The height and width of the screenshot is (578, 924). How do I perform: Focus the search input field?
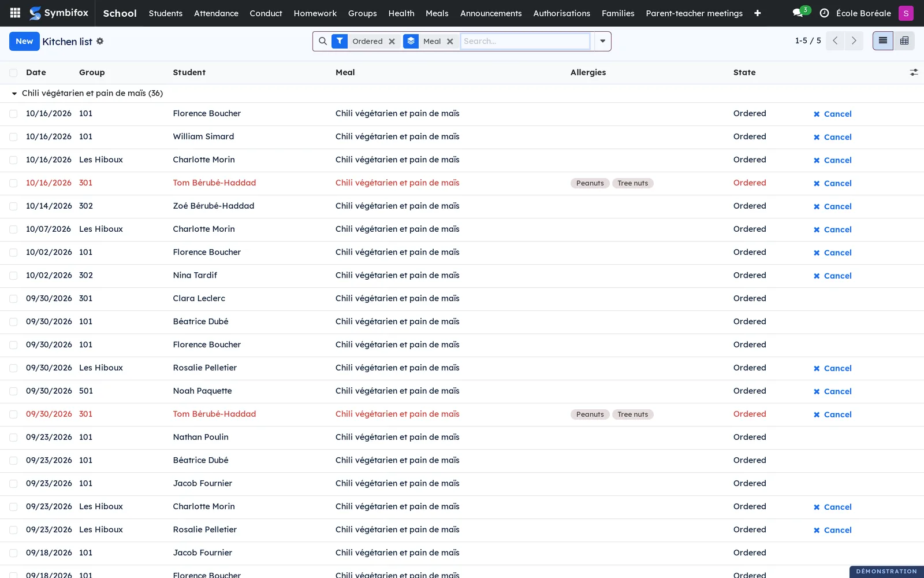pos(525,41)
